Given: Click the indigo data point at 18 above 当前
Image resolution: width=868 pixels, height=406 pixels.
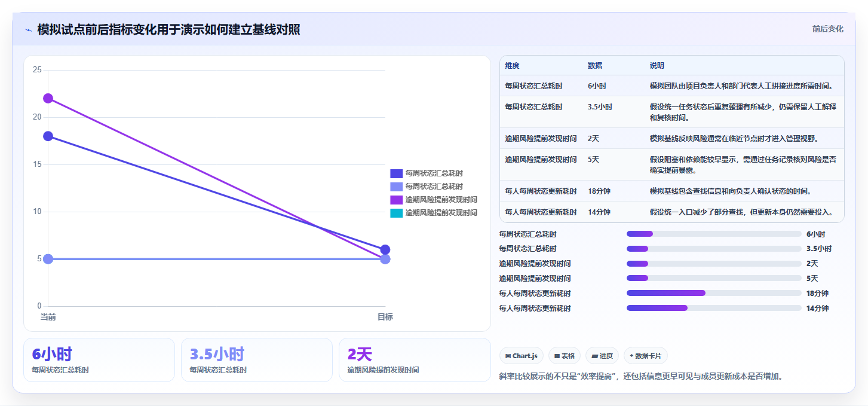Looking at the screenshot, I should coord(48,136).
